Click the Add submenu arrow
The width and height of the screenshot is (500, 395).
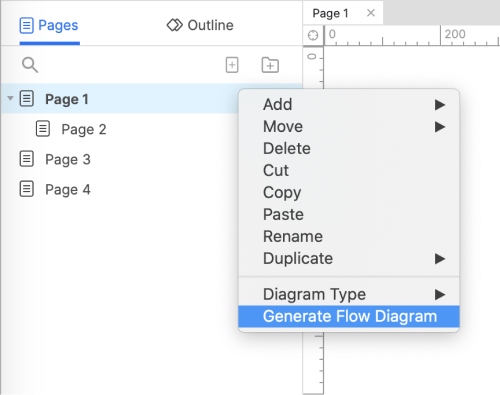(440, 105)
